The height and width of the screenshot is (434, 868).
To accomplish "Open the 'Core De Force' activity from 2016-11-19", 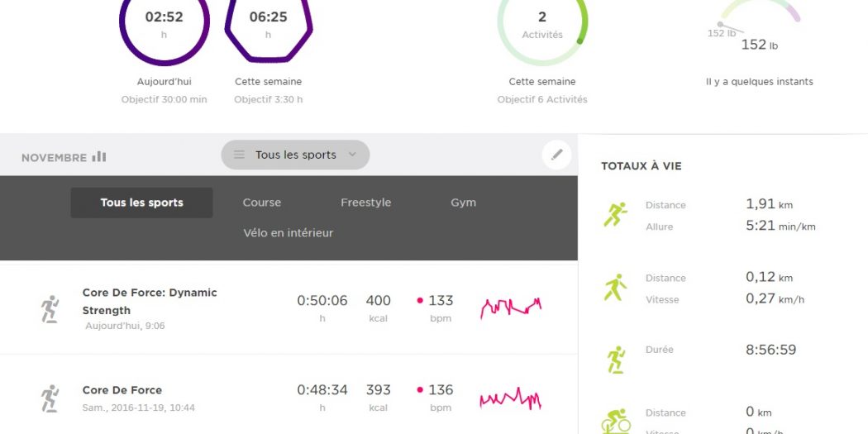I will 122,390.
